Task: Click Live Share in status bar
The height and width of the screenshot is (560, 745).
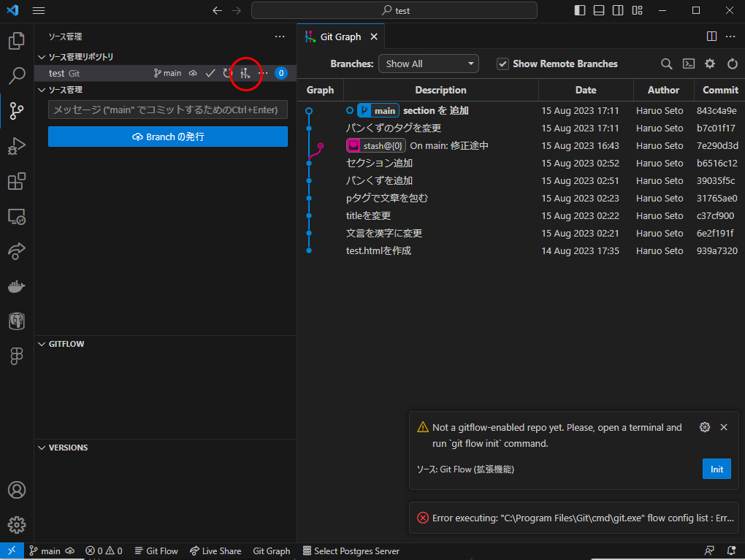Action: click(215, 551)
